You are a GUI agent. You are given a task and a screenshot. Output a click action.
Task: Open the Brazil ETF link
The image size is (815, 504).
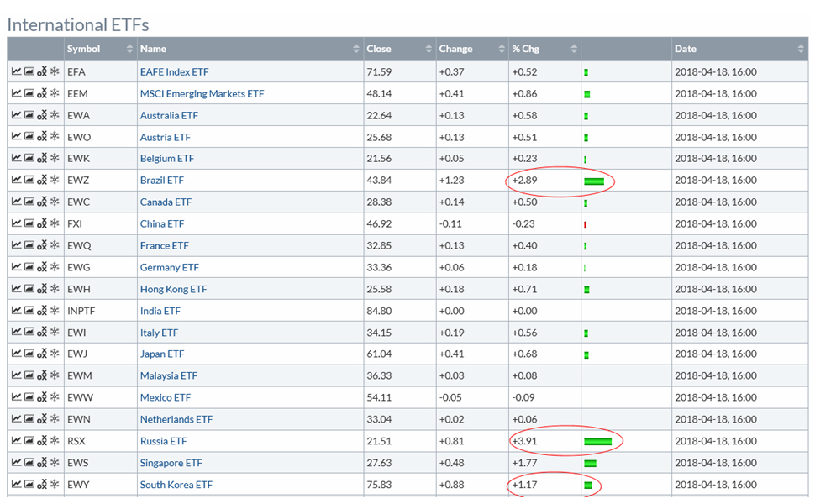(x=162, y=181)
